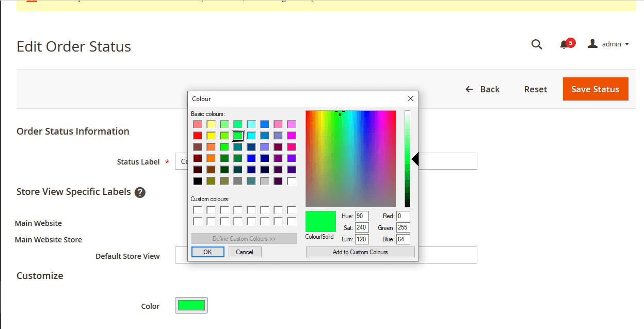Select the highlighted green basic colour swatch
Screen dimensions: 644x329
coord(238,136)
